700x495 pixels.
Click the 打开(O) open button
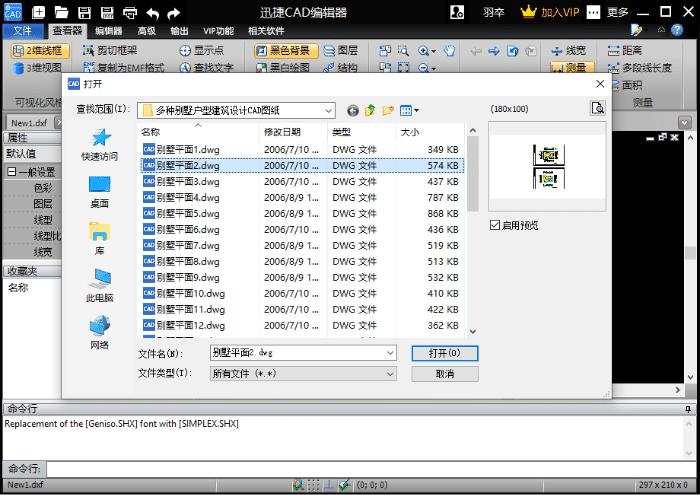(444, 353)
